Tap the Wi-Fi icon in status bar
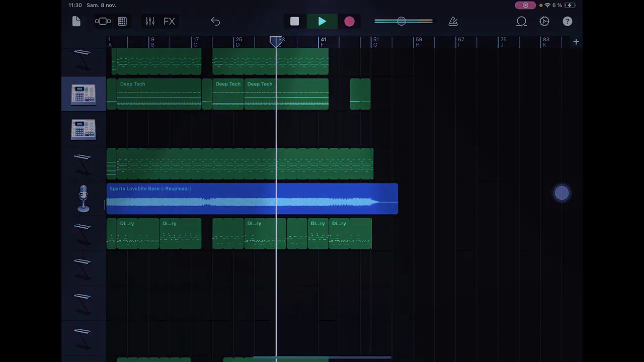The image size is (644, 362). coord(547,5)
